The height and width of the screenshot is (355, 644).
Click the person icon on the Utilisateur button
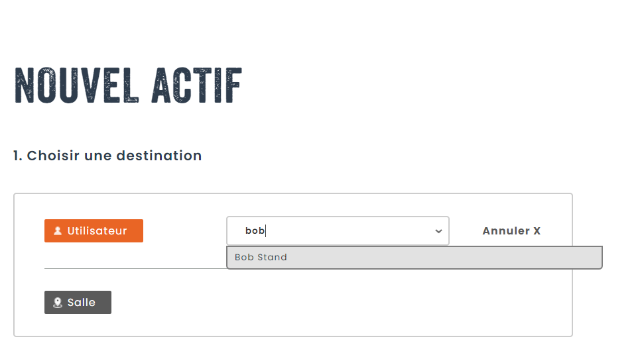point(58,231)
